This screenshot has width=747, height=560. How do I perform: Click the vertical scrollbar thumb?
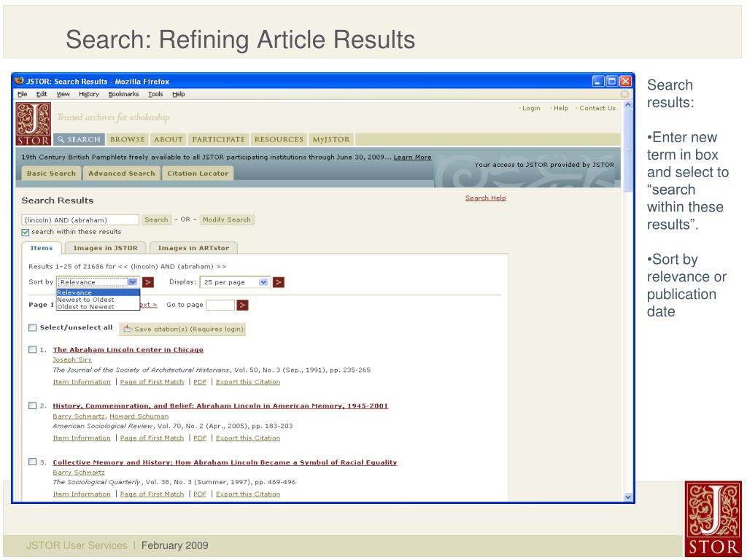(628, 150)
